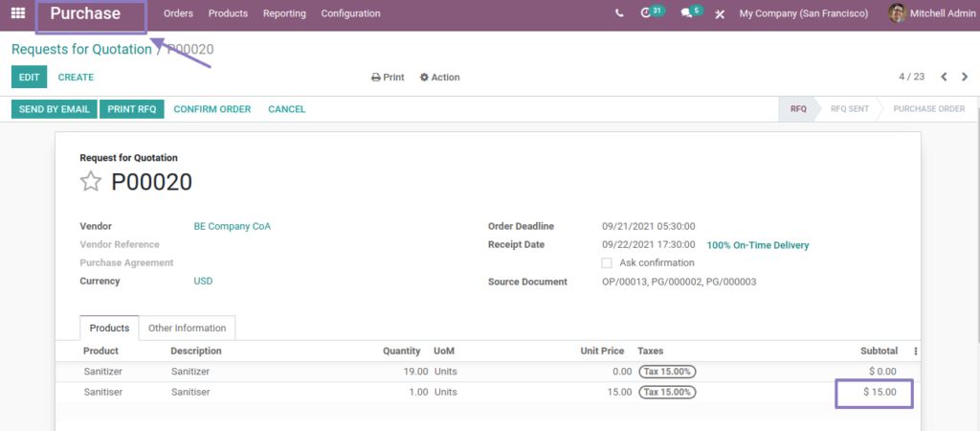Open the Print dropdown
The image size is (980, 431).
(x=388, y=78)
